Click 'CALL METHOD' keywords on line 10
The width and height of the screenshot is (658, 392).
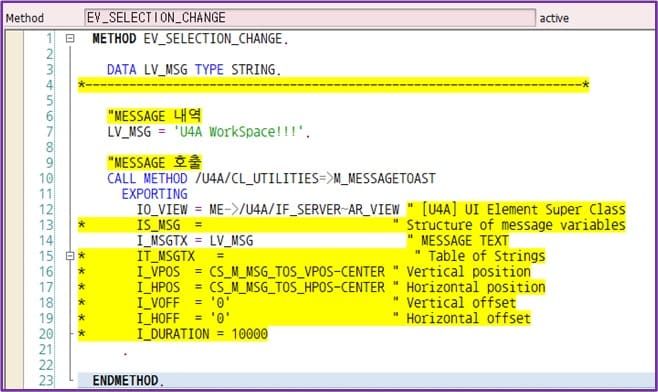[x=147, y=178]
